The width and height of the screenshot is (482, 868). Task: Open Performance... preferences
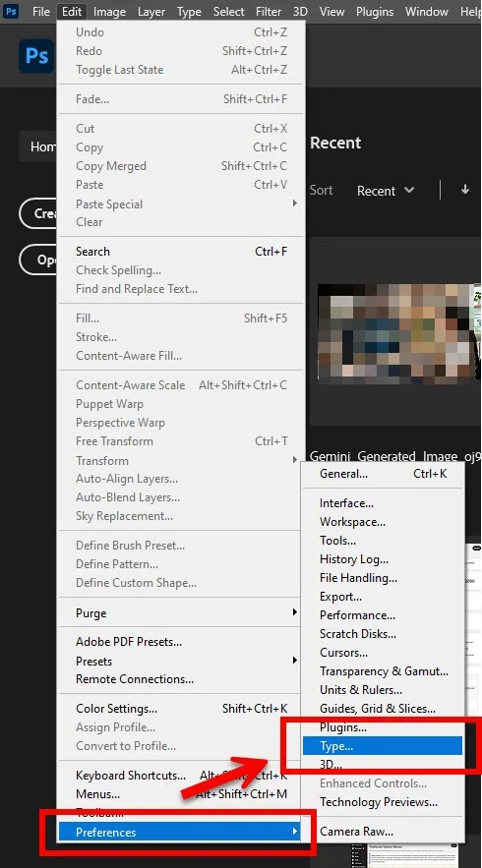coord(383,615)
